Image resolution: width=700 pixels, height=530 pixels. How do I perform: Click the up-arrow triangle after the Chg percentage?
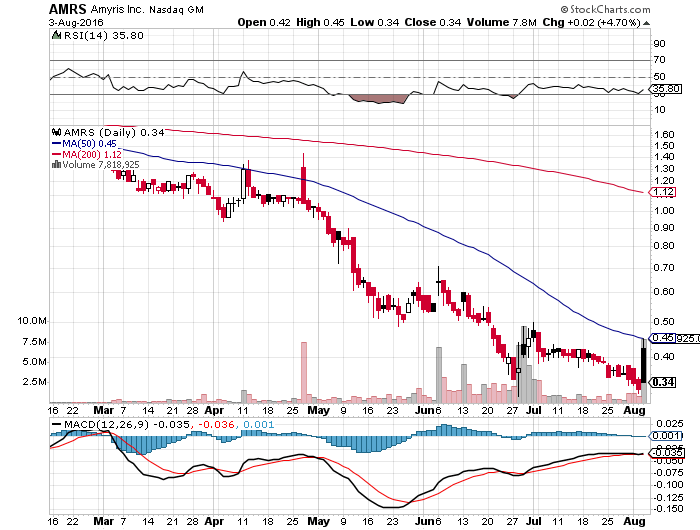pyautogui.click(x=646, y=23)
